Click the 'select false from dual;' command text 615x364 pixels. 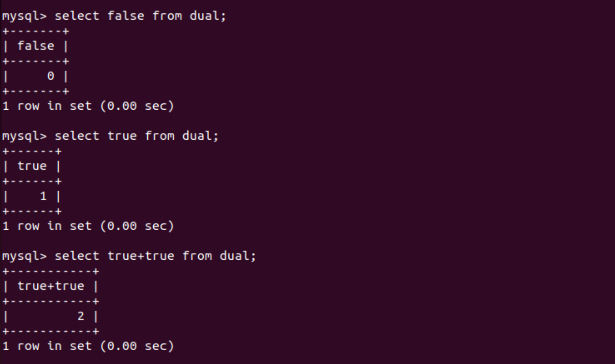click(140, 16)
